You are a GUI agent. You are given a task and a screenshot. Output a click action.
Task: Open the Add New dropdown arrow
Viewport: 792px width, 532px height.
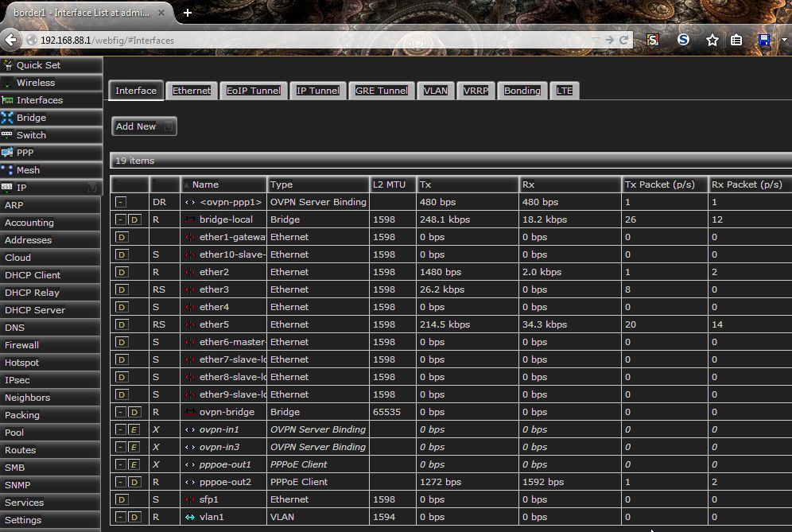click(x=168, y=126)
